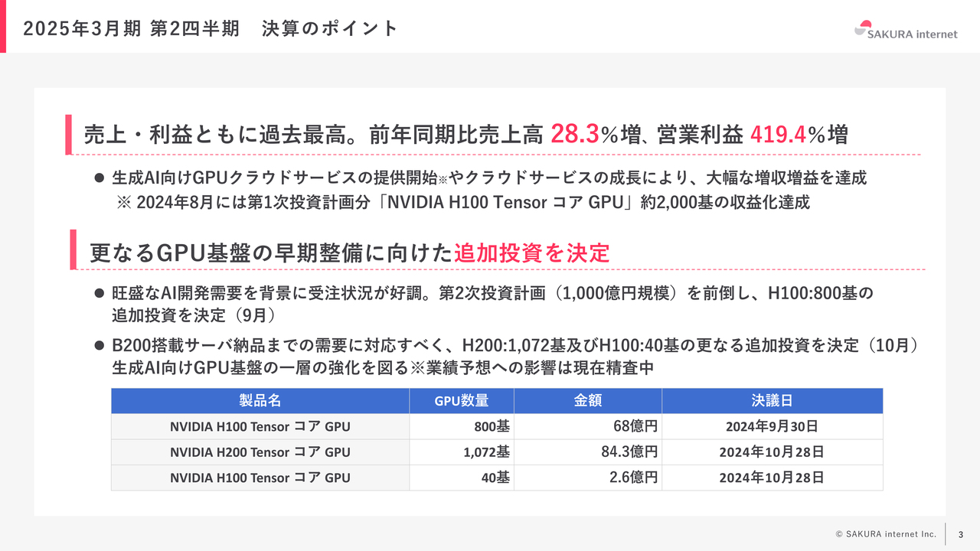Click the NVIDIA H200 Tensor コア GPU row
The width and height of the screenshot is (980, 551).
(x=260, y=452)
